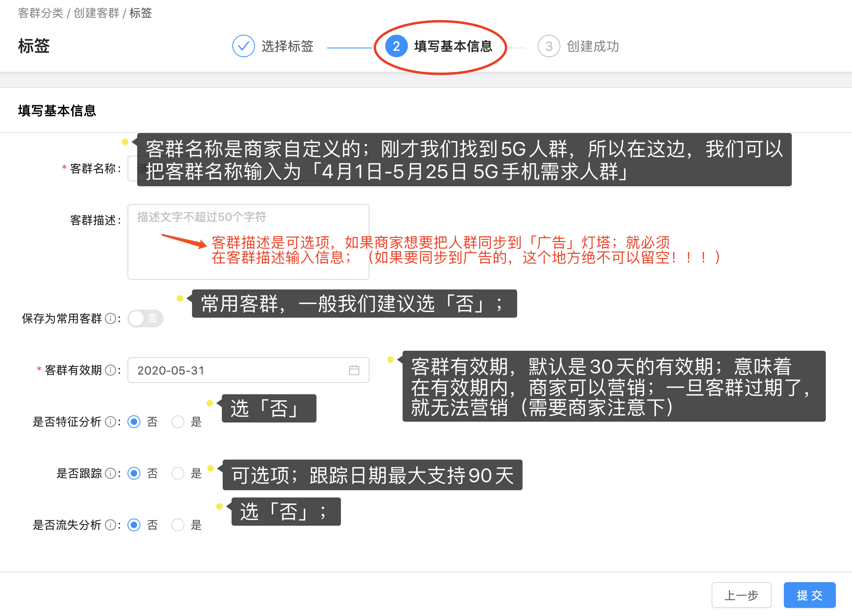
Task: Select 是 for 是否跟踪
Action: pyautogui.click(x=178, y=473)
